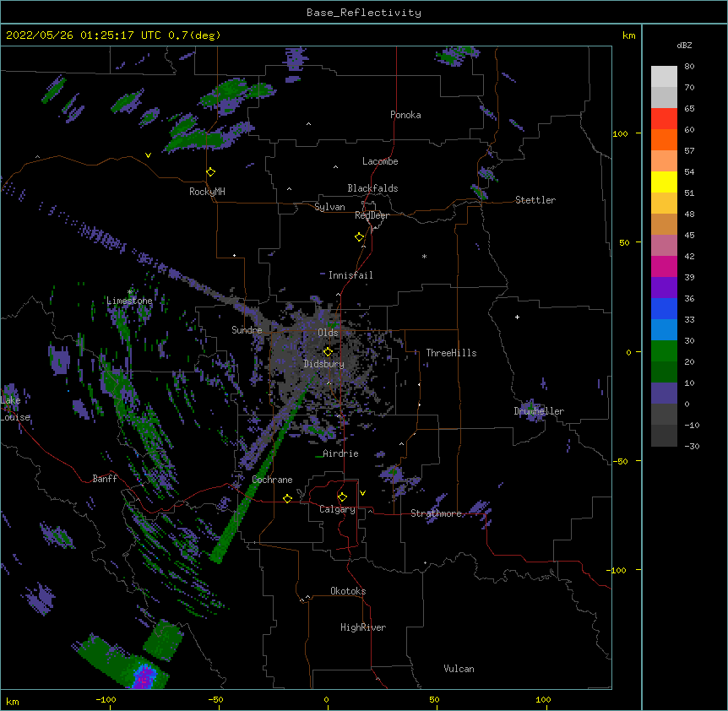728x711 pixels.
Task: Click the Sundre label
Action: coord(247,330)
